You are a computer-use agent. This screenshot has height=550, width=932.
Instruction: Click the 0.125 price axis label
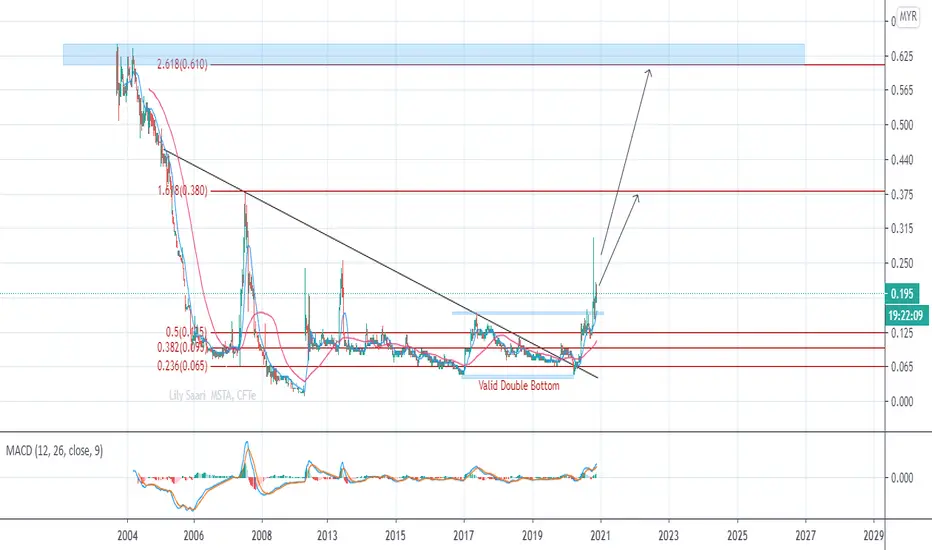tap(902, 333)
